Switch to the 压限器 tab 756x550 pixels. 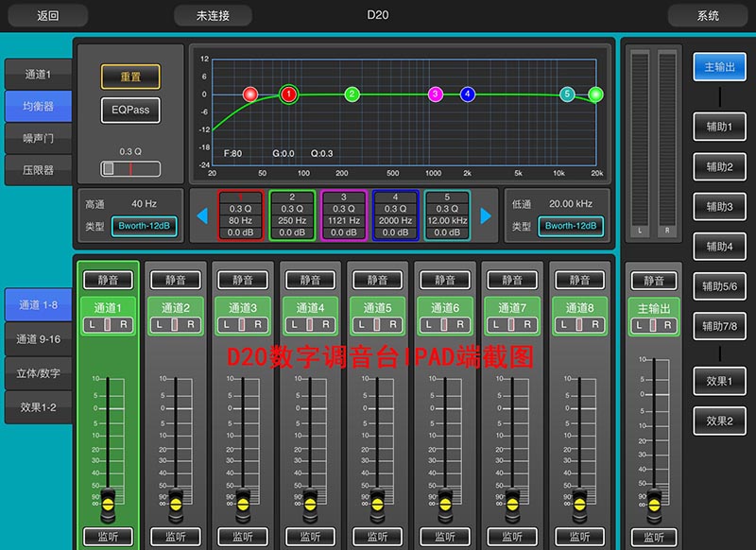(39, 170)
